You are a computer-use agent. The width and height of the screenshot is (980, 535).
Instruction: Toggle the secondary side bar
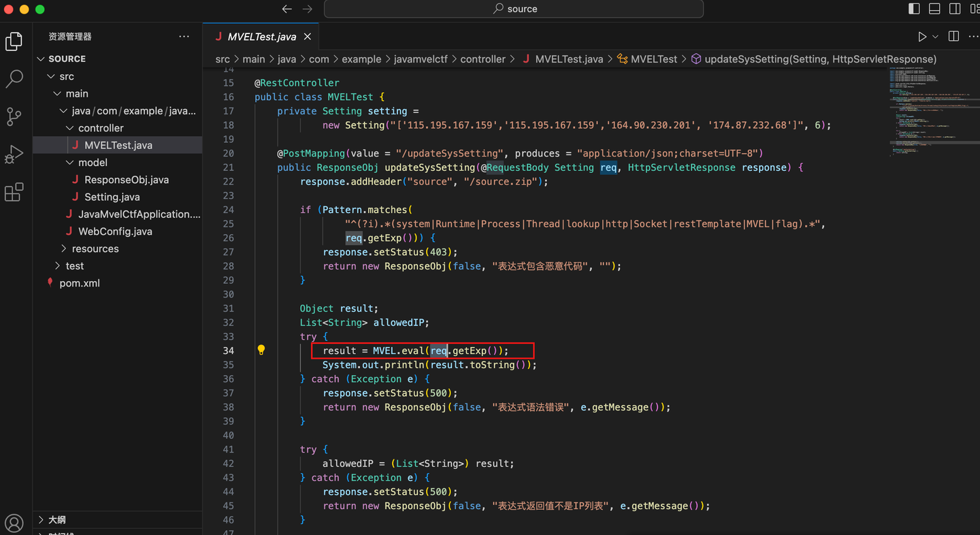[954, 9]
